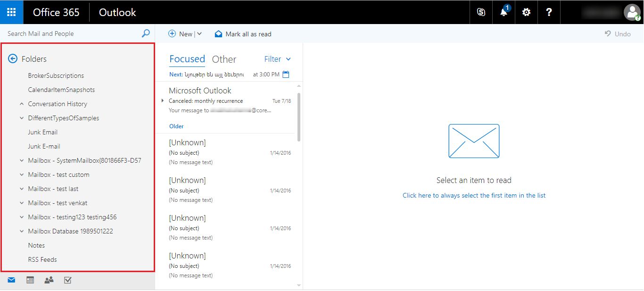Screen dimensions: 644x291
Task: Click the back arrow beside Folders
Action: [x=13, y=59]
